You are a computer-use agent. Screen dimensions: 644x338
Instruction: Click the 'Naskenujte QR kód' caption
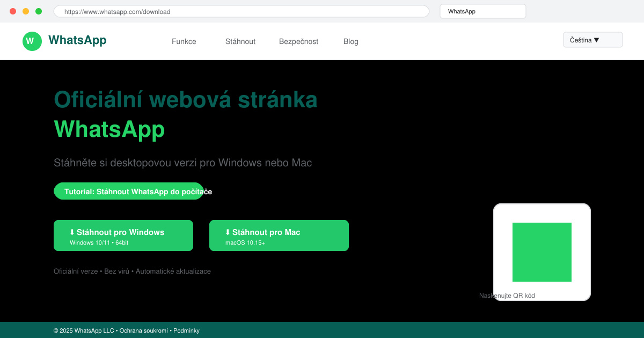[x=507, y=296]
